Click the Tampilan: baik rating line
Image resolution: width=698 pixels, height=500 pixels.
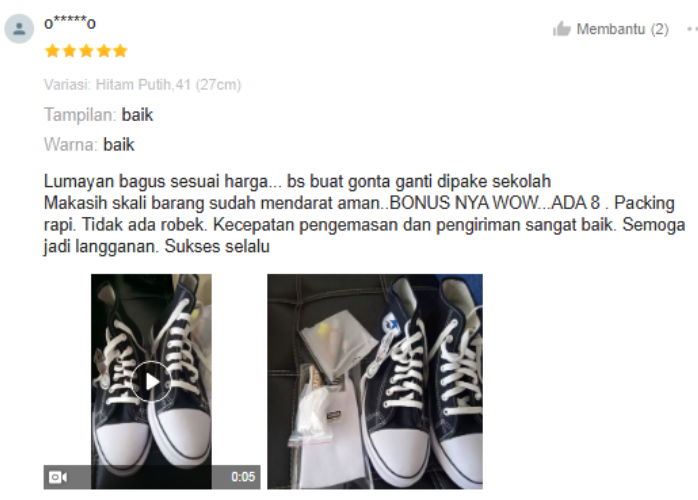(x=98, y=115)
